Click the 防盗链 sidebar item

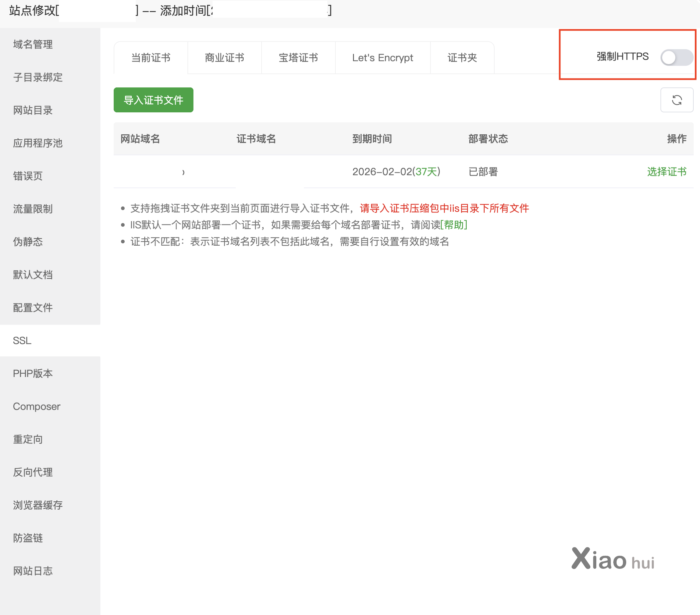(28, 538)
